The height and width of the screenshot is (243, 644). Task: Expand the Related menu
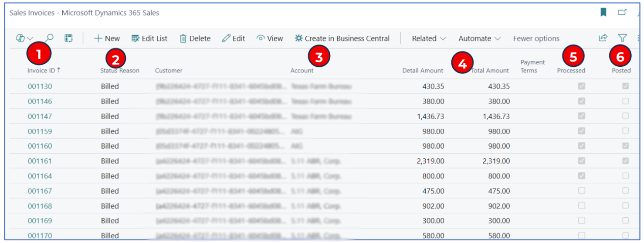[429, 38]
